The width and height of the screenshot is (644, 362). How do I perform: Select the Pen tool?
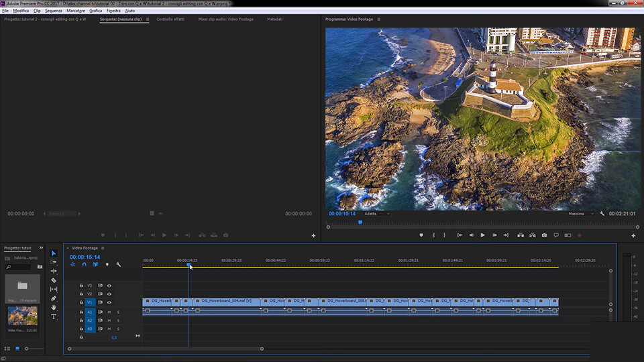pyautogui.click(x=54, y=298)
